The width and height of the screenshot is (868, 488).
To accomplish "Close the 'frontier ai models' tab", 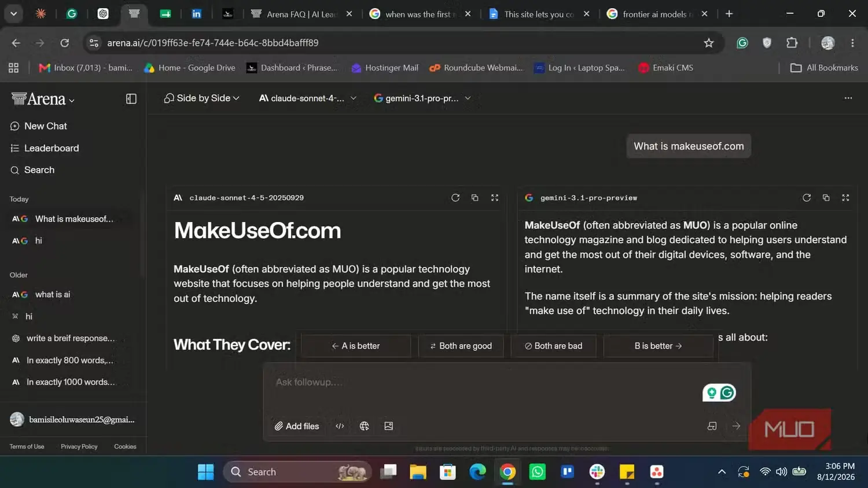I will pos(704,14).
